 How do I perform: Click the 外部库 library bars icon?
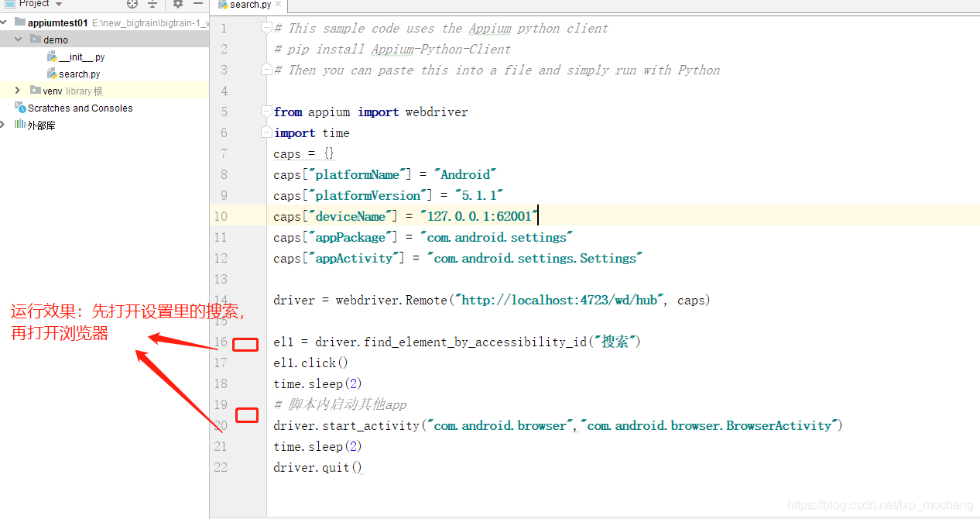(x=20, y=125)
